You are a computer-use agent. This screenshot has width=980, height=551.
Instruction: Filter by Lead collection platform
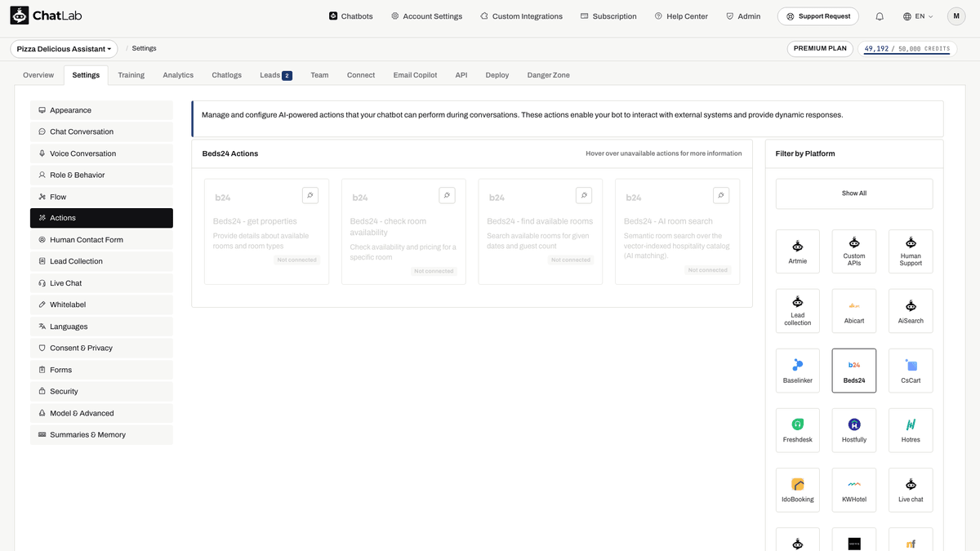(x=798, y=311)
